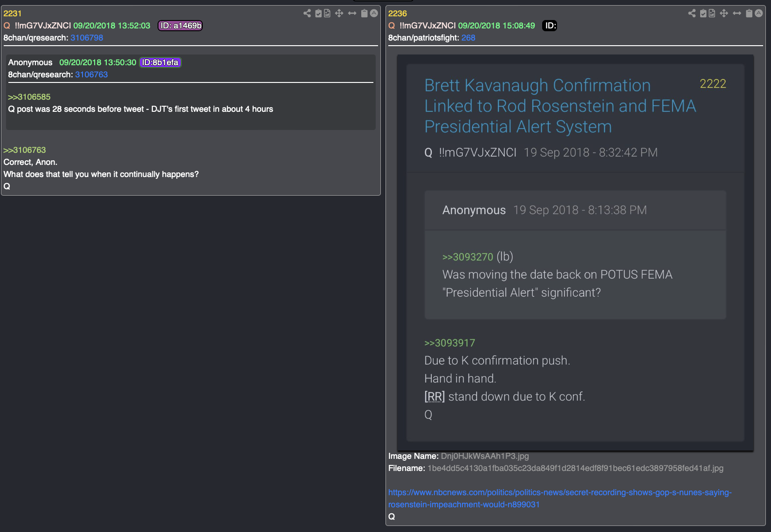The image size is (771, 532).
Task: Click circled up-arrow icon on post 2231
Action: [374, 14]
